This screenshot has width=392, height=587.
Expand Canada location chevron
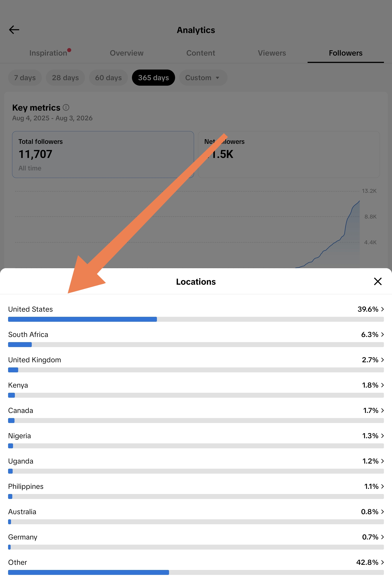tap(382, 410)
